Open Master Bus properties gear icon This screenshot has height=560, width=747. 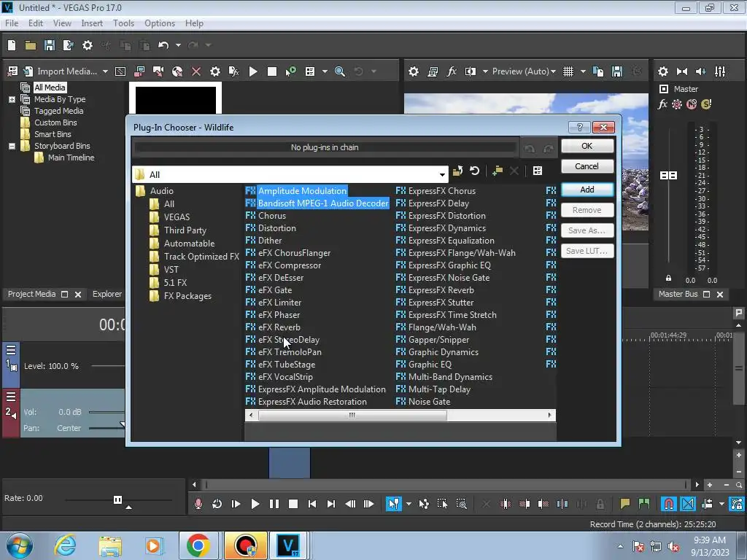pos(662,71)
